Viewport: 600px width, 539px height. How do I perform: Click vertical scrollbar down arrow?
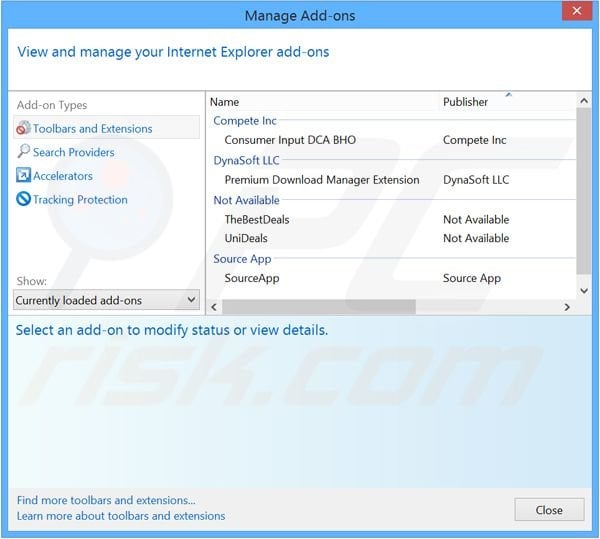584,291
